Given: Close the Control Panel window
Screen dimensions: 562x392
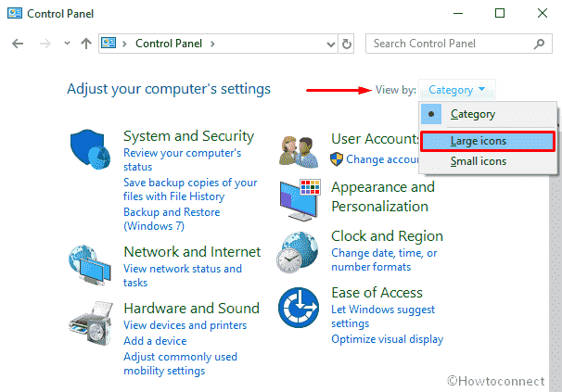Looking at the screenshot, I should tap(543, 14).
